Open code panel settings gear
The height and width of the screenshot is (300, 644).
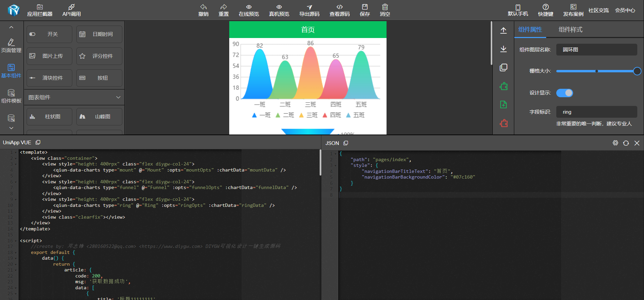point(615,143)
